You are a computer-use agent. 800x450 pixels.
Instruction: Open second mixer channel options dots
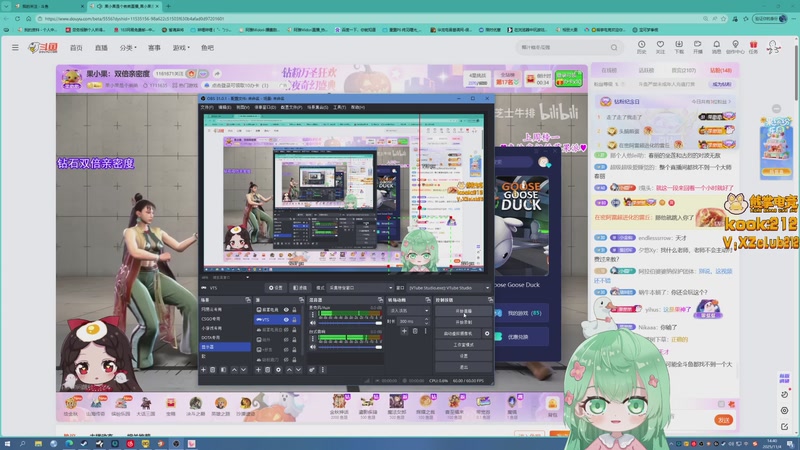pos(313,338)
